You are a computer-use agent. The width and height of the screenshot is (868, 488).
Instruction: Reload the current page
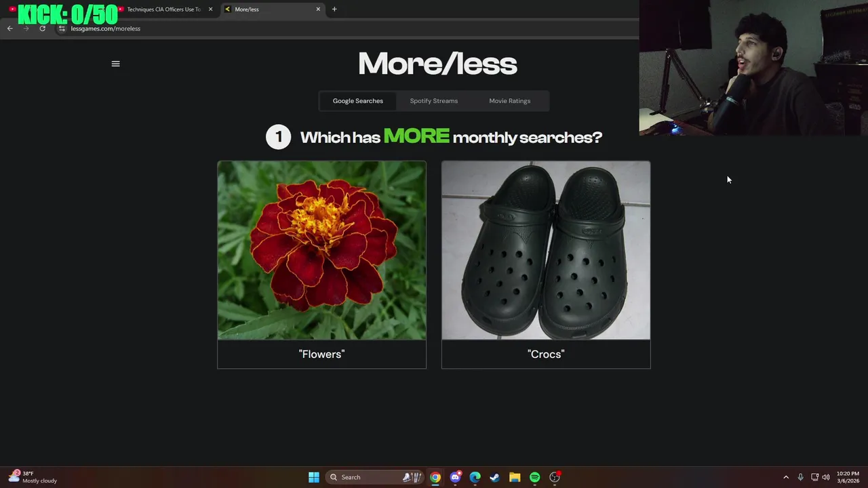[x=42, y=28]
